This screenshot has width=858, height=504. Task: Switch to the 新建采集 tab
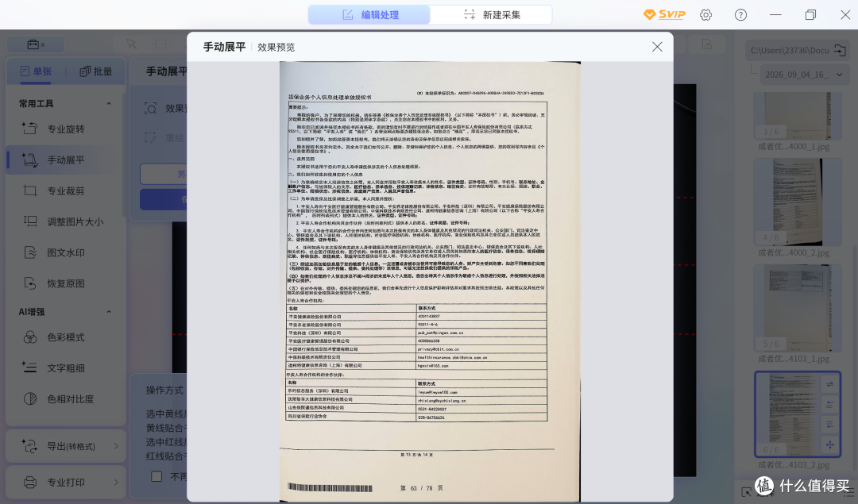pos(491,15)
